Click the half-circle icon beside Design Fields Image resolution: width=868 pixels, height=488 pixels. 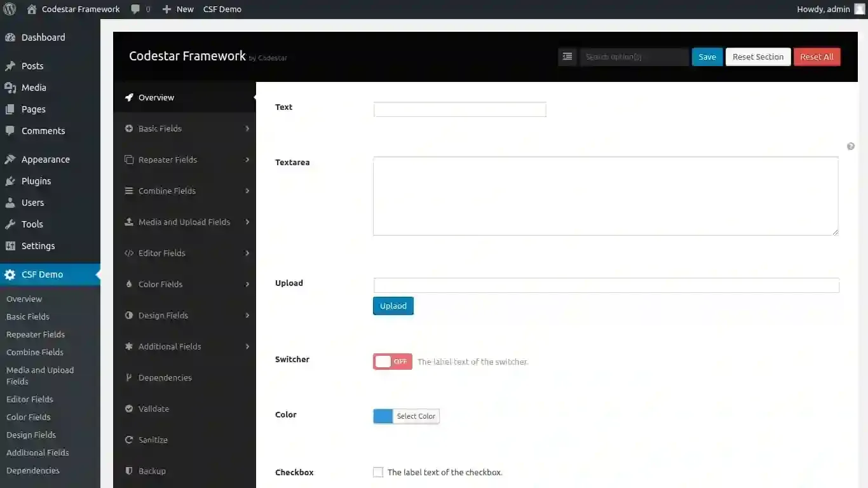pos(129,315)
